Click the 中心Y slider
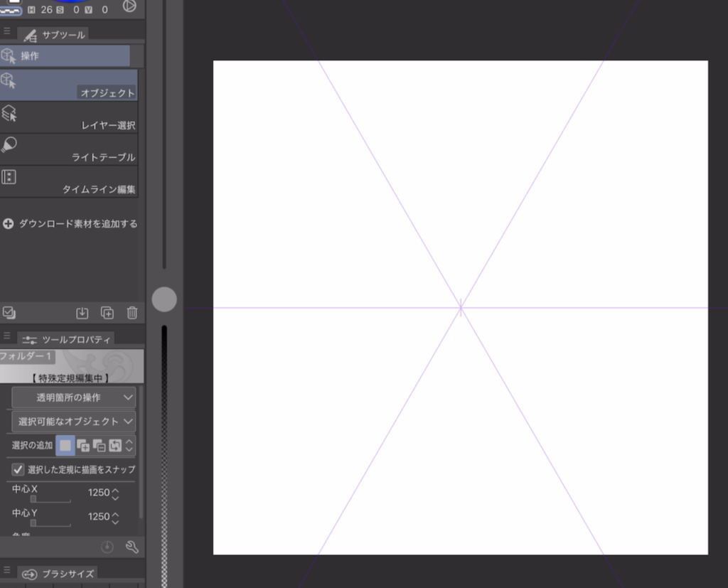This screenshot has width=728, height=588. point(50,523)
